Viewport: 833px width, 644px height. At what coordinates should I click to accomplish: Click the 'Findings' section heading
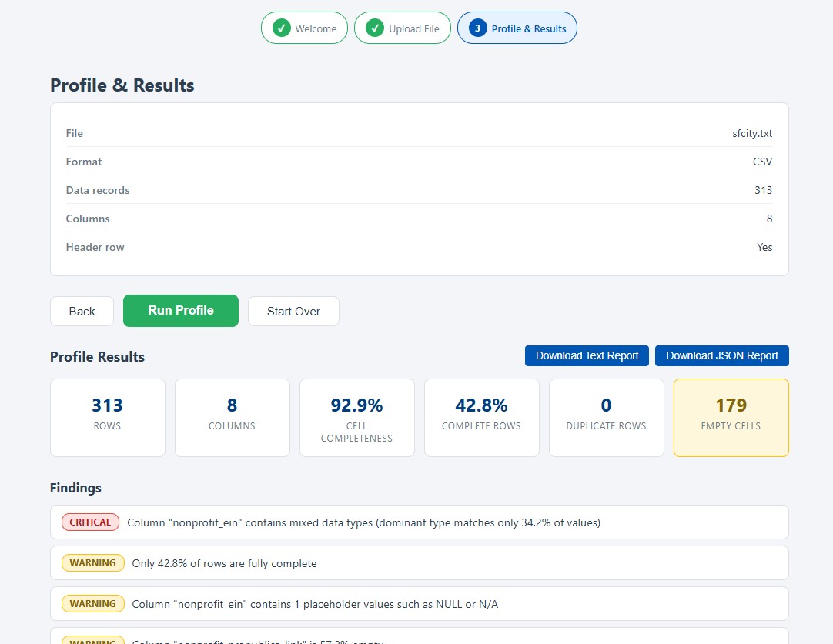tap(75, 488)
